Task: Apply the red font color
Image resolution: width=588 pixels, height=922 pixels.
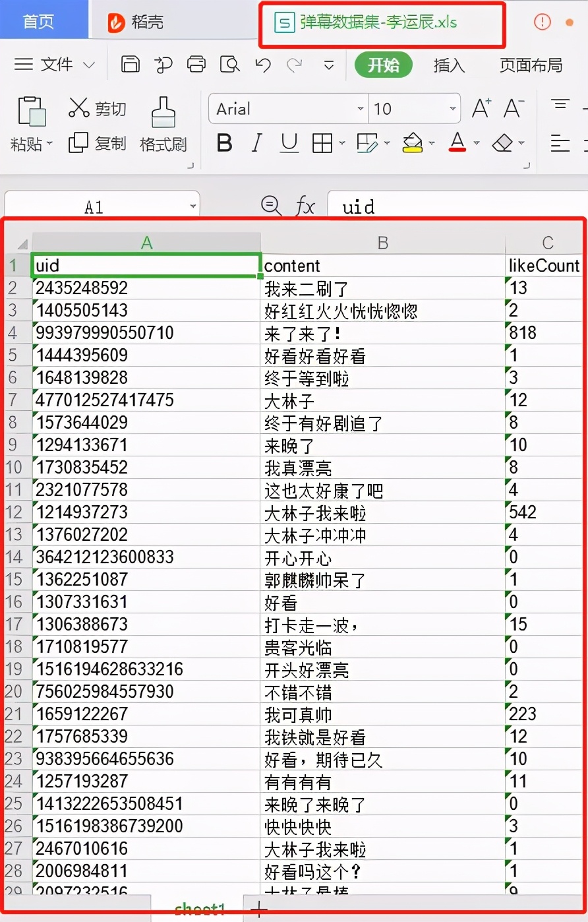Action: [x=457, y=142]
